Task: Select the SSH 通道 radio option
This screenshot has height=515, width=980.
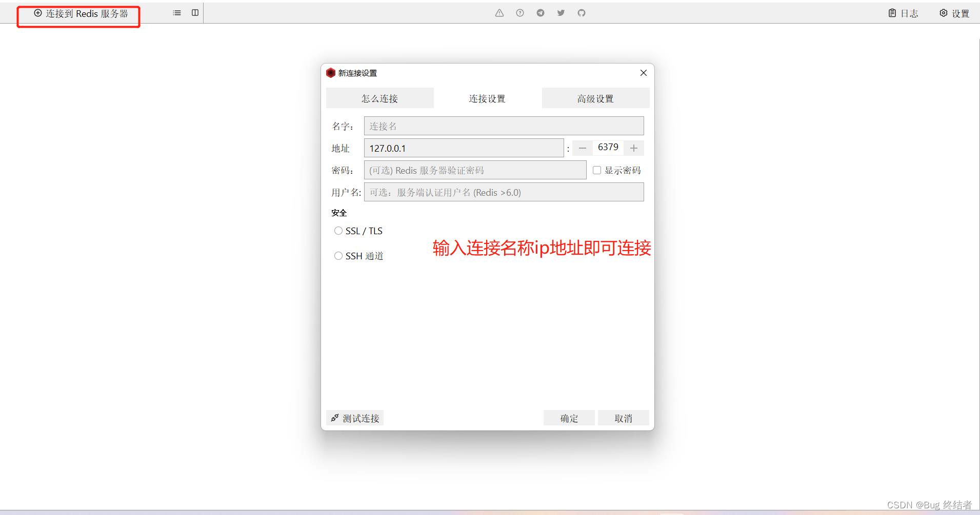Action: coord(338,256)
